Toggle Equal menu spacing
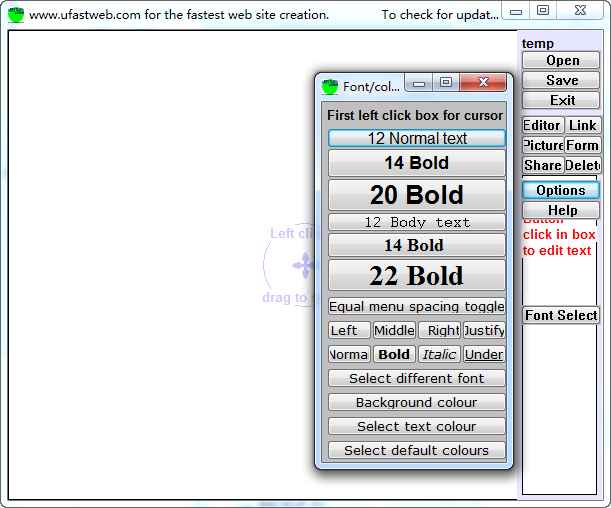This screenshot has height=508, width=611. pos(417,307)
